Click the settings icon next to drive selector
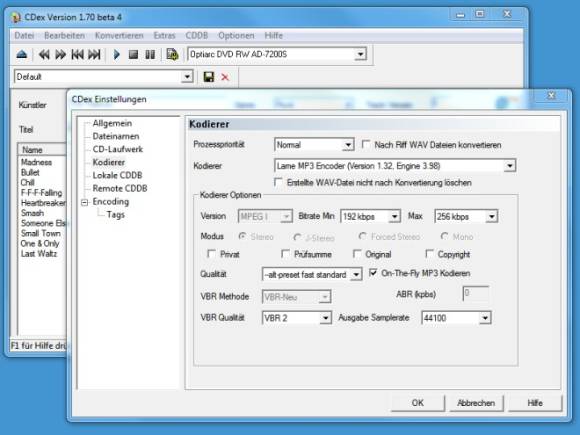The image size is (580, 435). click(x=172, y=54)
